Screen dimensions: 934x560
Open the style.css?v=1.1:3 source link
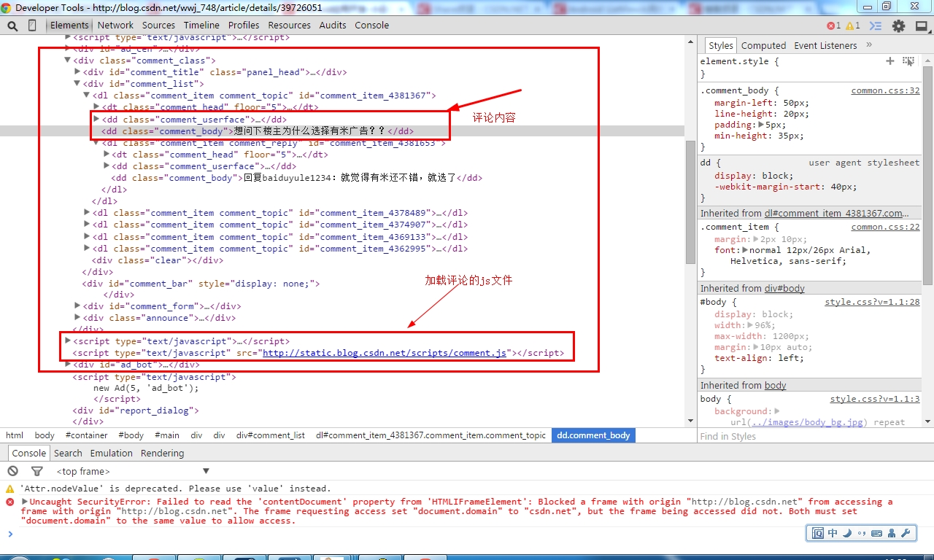tap(874, 399)
